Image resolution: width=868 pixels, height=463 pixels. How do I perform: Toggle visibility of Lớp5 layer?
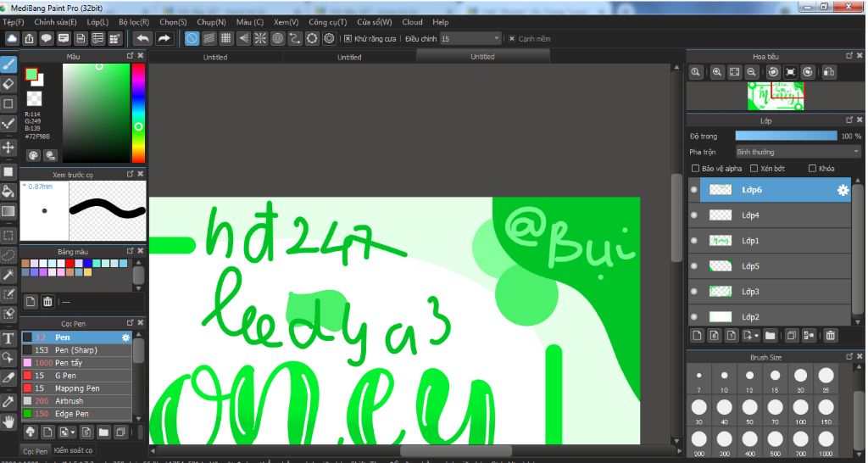coord(694,266)
